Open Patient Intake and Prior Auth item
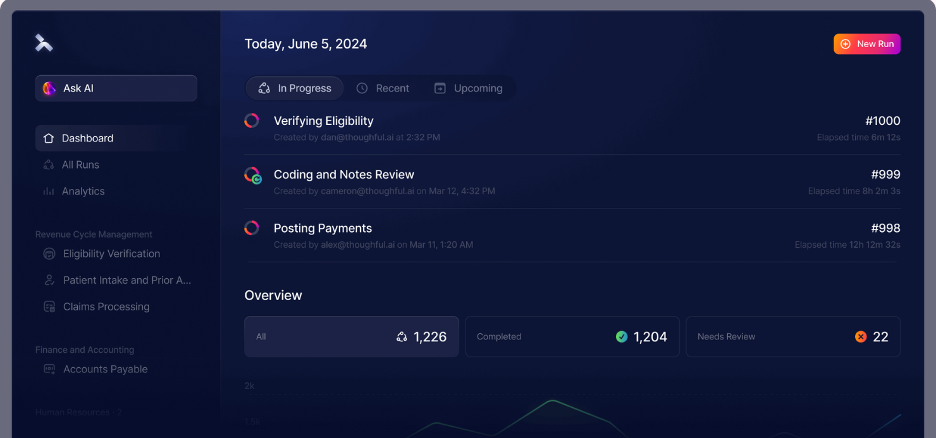 (126, 280)
